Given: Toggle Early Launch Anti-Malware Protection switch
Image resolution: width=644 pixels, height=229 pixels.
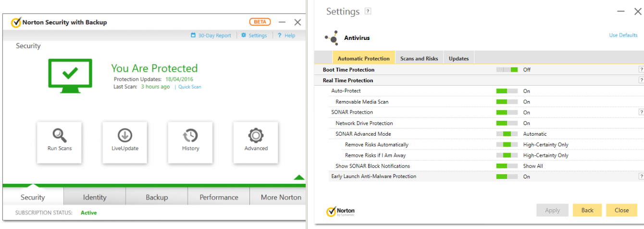Looking at the screenshot, I should click(x=507, y=177).
